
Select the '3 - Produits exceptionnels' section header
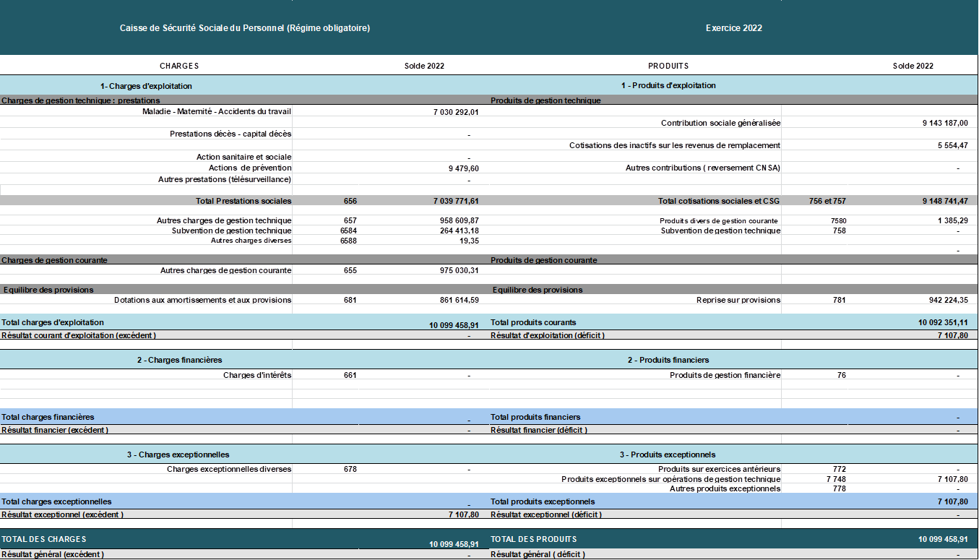pyautogui.click(x=668, y=455)
